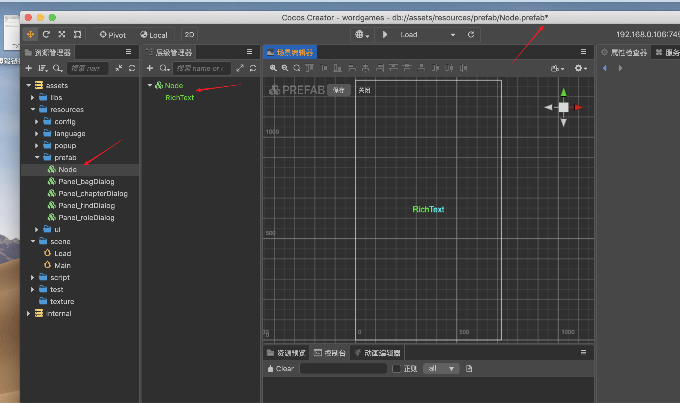Switch to the 属性检查器 inspector tab
The width and height of the screenshot is (680, 404).
628,51
